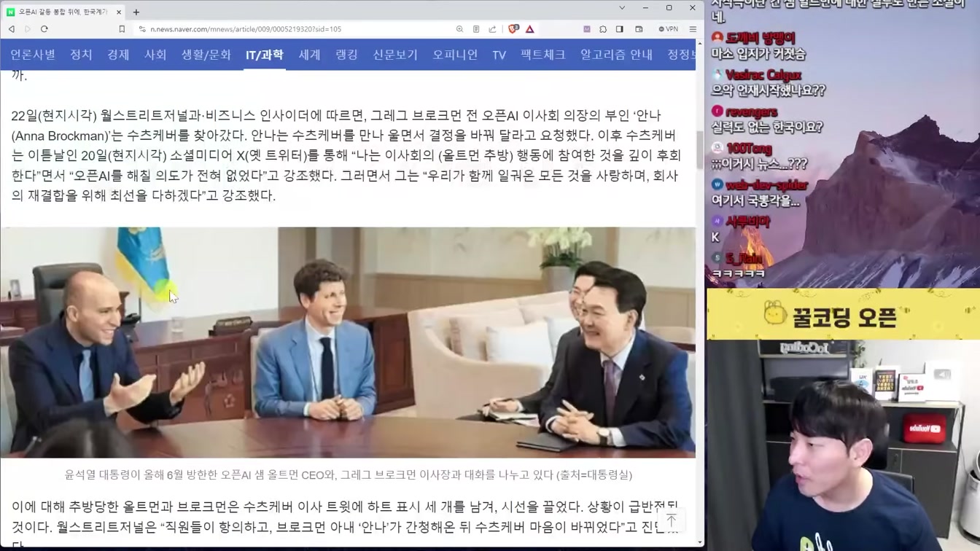This screenshot has height=551, width=980.
Task: Open a new browser tab with plus
Action: (x=136, y=12)
